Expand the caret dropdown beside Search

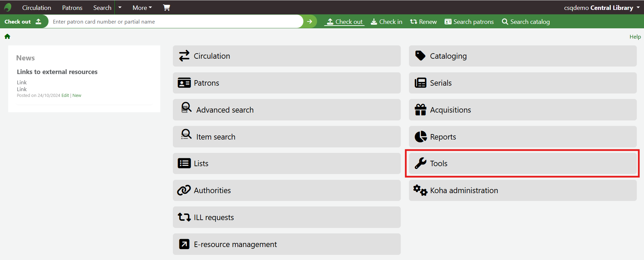tap(120, 8)
